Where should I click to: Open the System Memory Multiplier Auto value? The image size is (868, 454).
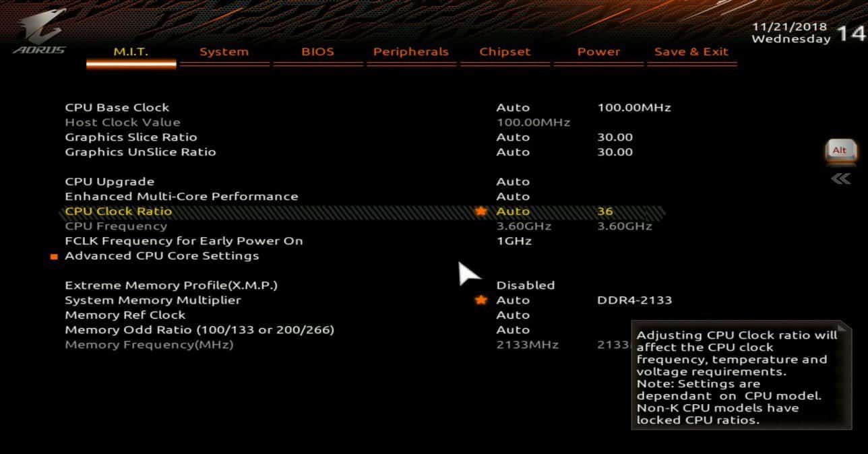513,300
